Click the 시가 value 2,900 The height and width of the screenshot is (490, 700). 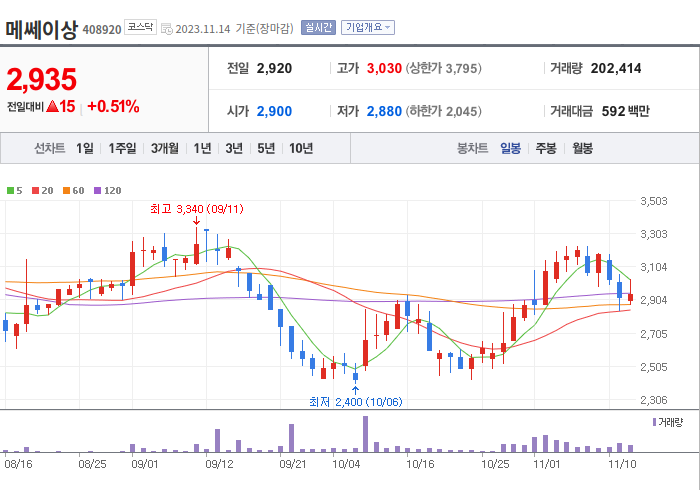point(274,111)
